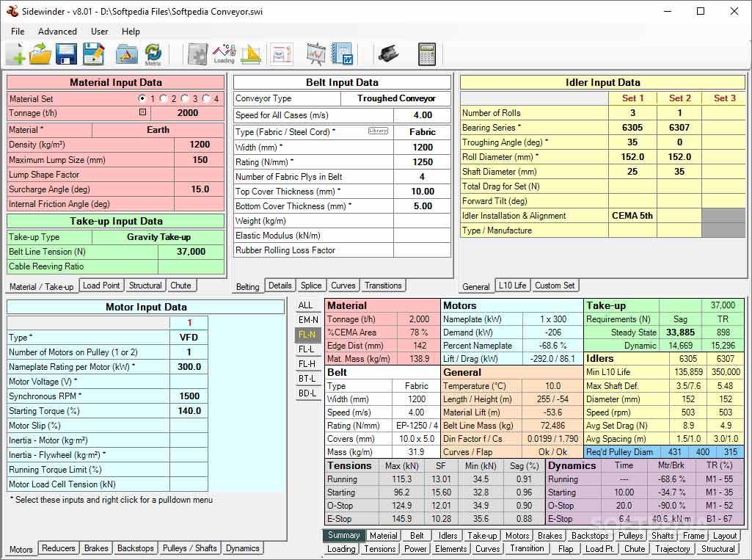
Task: Open the Trajectory results view
Action: (x=672, y=548)
